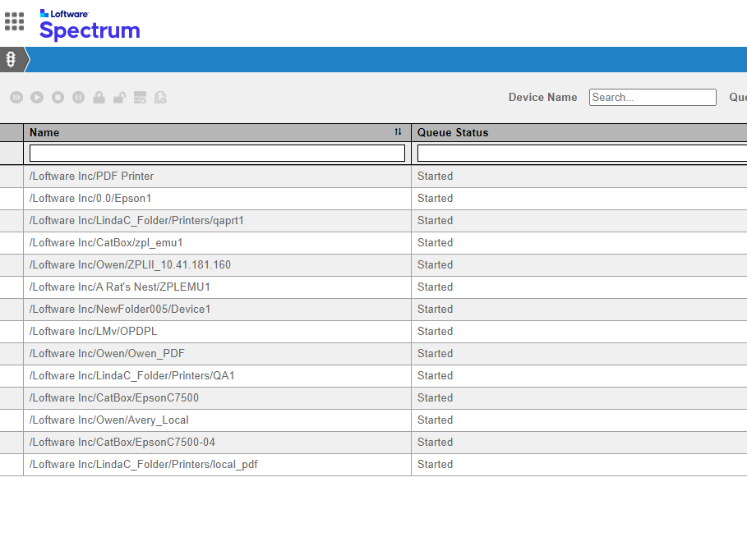Viewport: 747px width, 560px height.
Task: Click row selector cell beside PDF Printer
Action: 12,177
